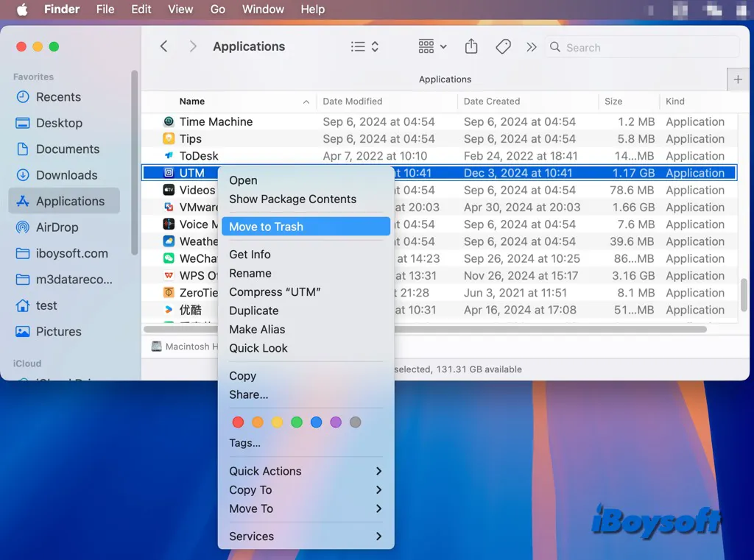Choose Copy in the context menu
Image resolution: width=754 pixels, height=560 pixels.
(x=306, y=376)
